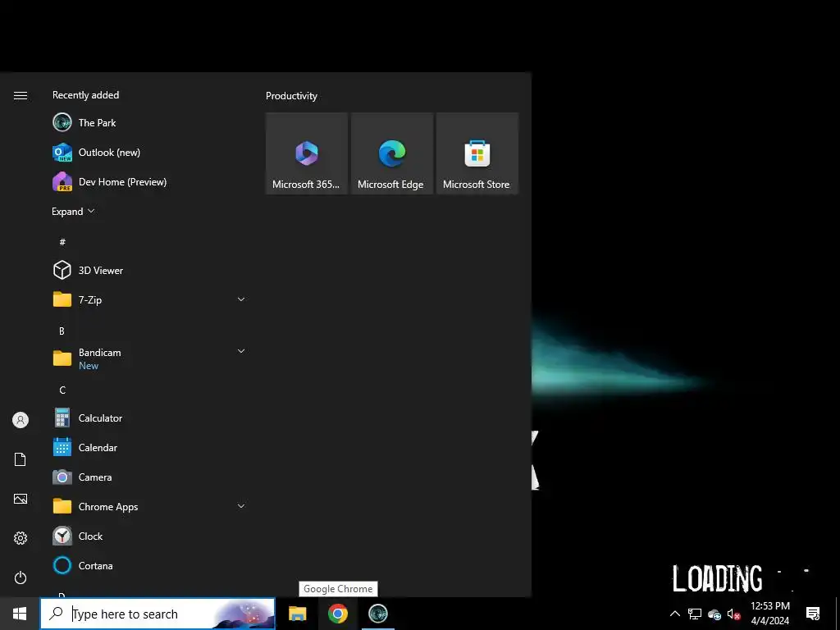Viewport: 840px width, 630px height.
Task: Jump to the C letter section header
Action: [x=62, y=390]
